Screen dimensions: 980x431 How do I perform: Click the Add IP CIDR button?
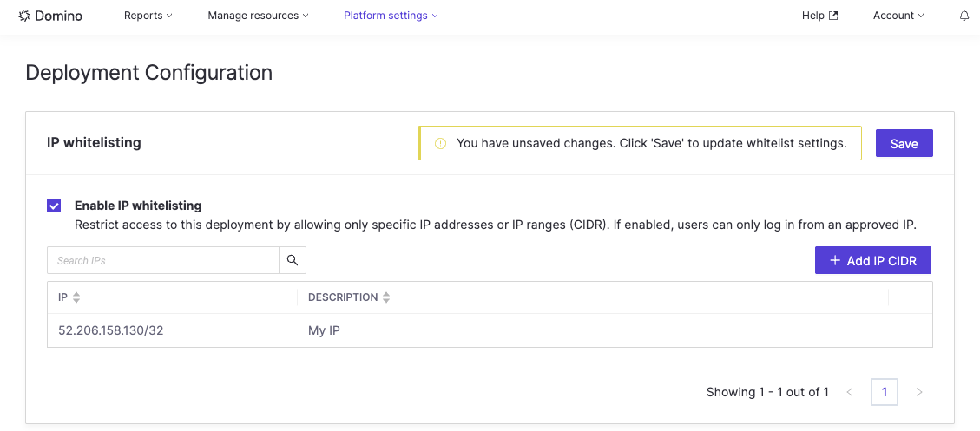(873, 260)
